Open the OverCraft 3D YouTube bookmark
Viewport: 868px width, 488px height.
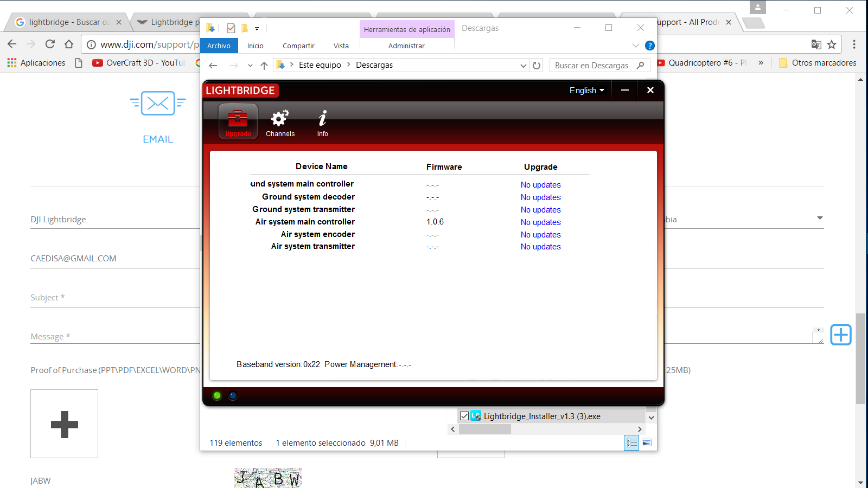tap(139, 63)
